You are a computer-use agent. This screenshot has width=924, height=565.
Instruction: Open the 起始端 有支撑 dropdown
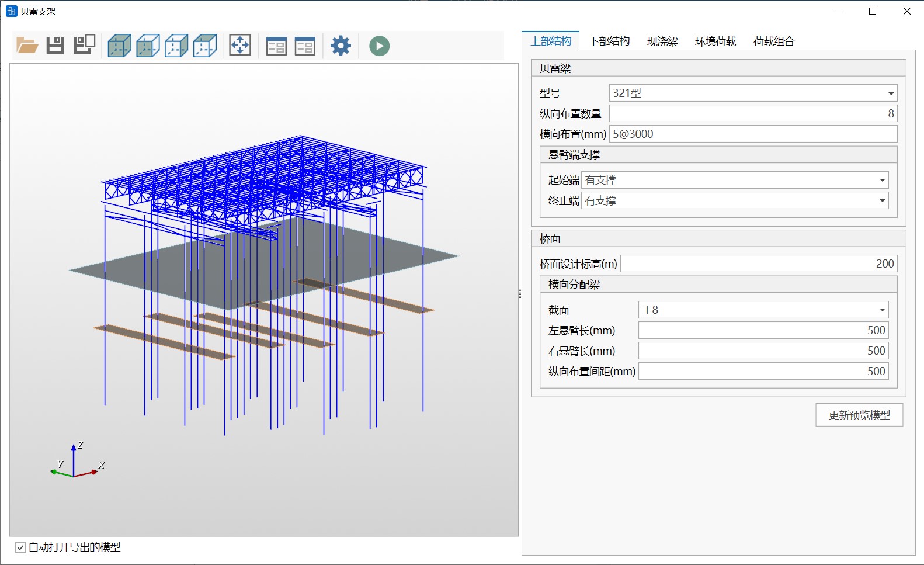(735, 180)
